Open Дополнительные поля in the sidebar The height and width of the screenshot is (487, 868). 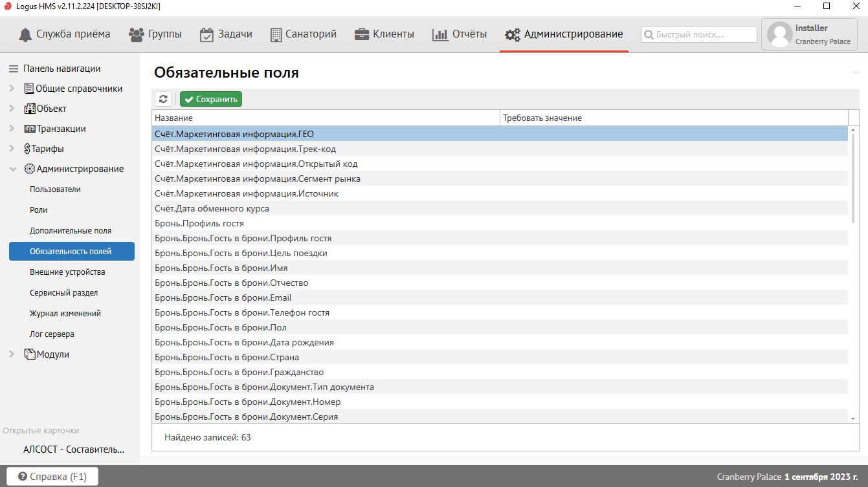[x=72, y=231]
